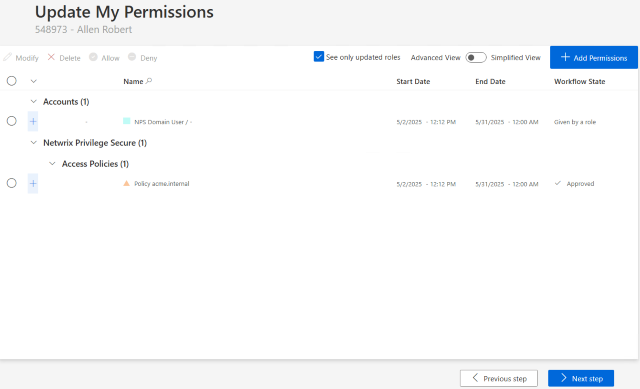Click the Modify pencil icon
640x389 pixels.
tap(7, 58)
